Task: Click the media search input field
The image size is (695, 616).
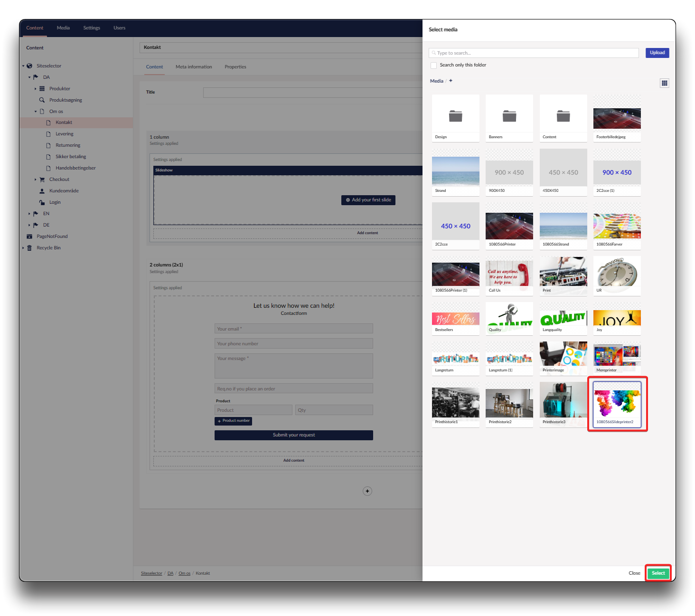Action: click(x=534, y=53)
